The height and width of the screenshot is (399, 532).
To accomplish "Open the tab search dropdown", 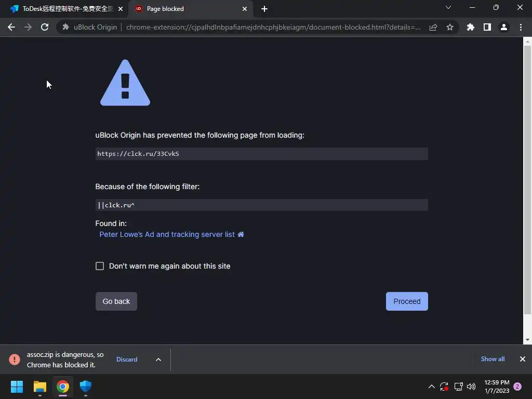I will pyautogui.click(x=448, y=7).
